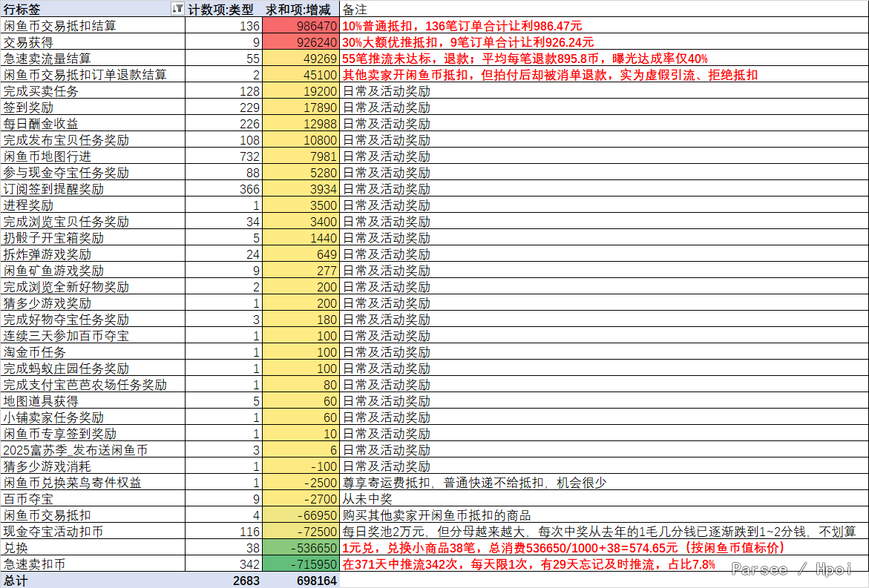Select the 求和项:增减 column header

[301, 9]
